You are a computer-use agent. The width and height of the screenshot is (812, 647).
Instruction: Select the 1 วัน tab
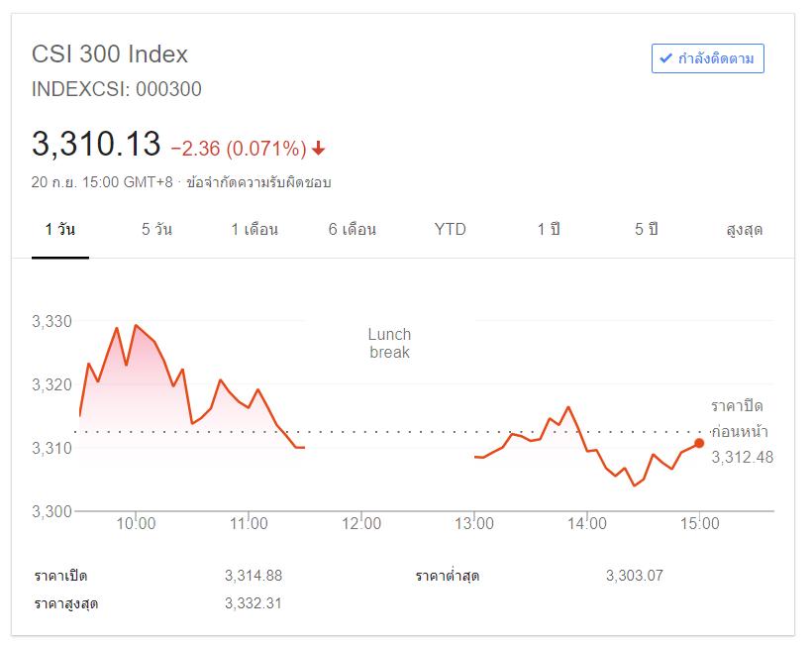click(x=60, y=230)
